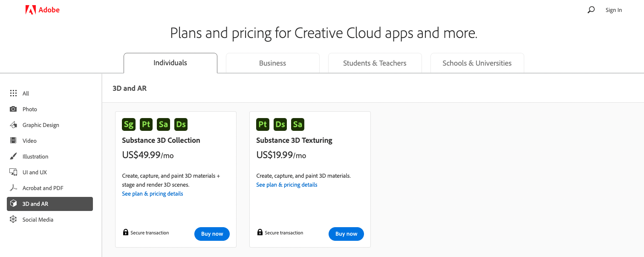Click the Sign In link

[x=613, y=10]
